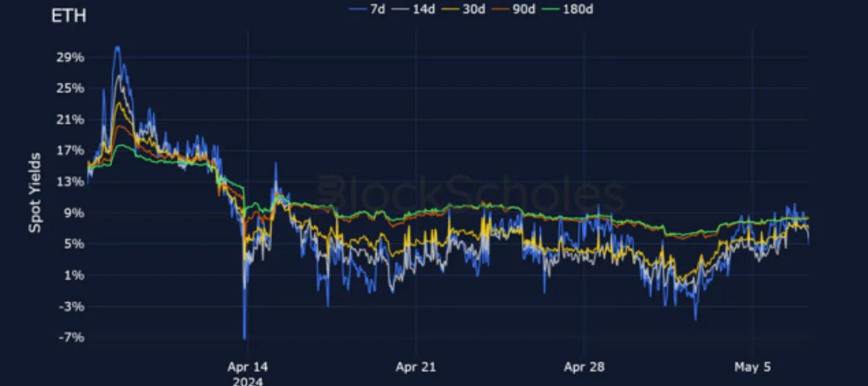Click the 21% y-axis tick label

click(x=70, y=120)
